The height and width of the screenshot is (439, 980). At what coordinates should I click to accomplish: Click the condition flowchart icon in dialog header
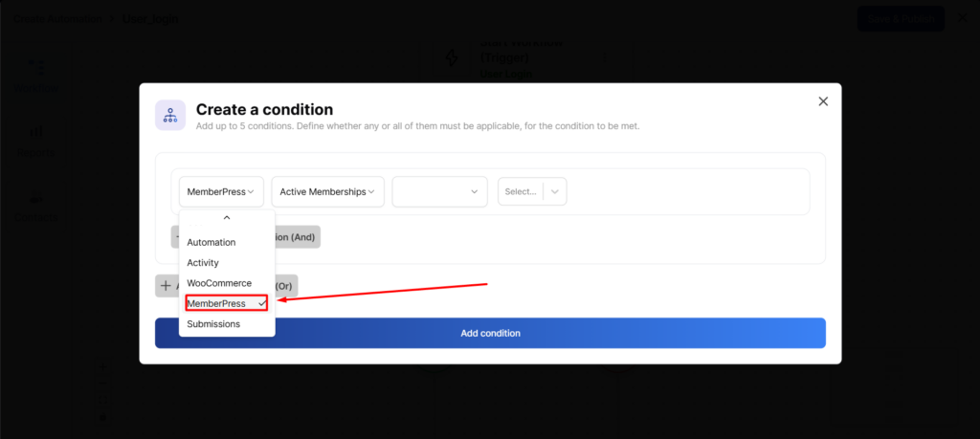point(170,115)
